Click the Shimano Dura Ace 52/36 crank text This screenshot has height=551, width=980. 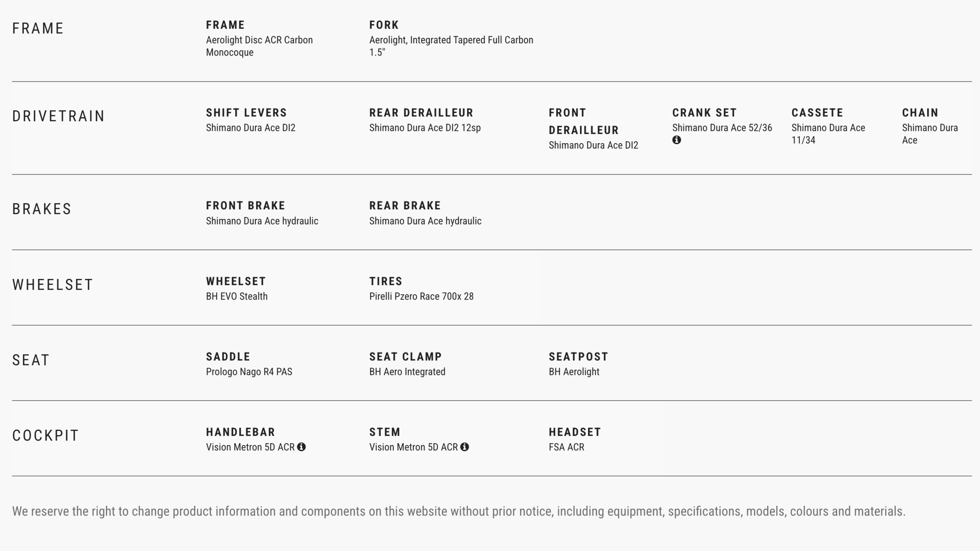[x=722, y=128]
